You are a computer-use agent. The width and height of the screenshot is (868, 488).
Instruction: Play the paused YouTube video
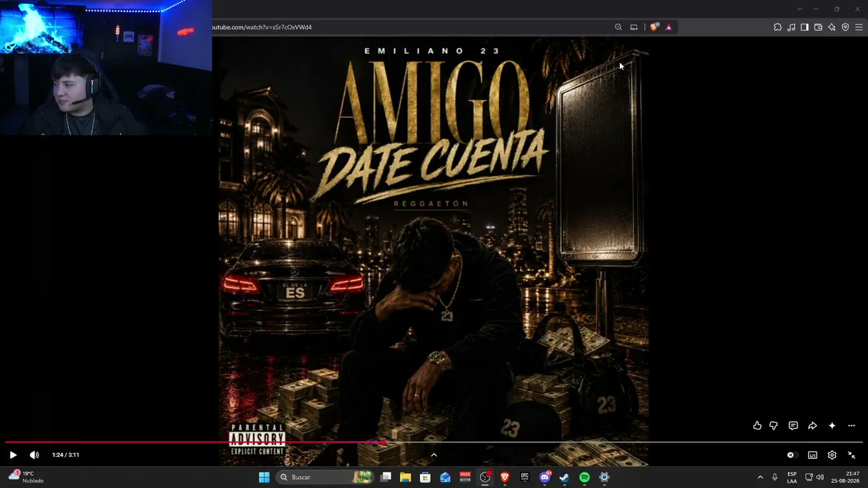tap(13, 455)
